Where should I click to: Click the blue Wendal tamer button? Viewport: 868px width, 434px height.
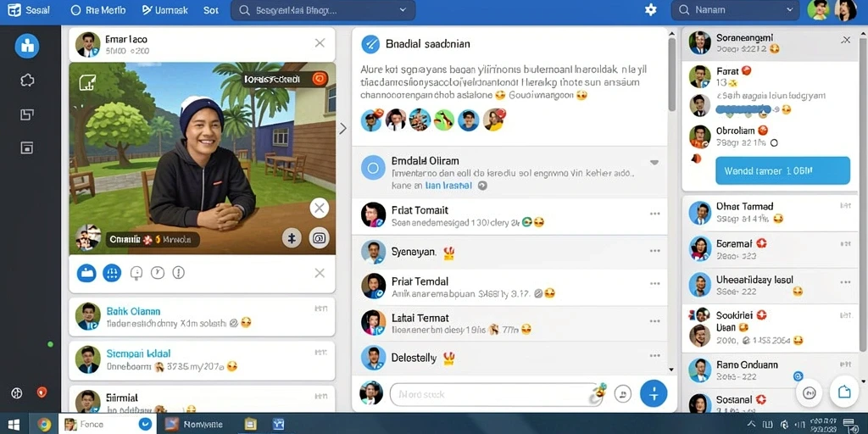(x=782, y=170)
